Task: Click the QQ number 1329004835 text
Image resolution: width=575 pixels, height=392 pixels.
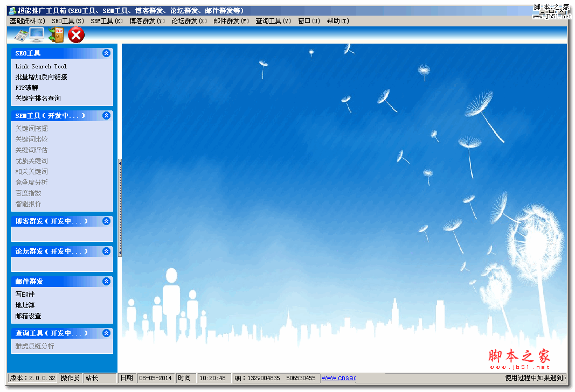Action: click(264, 377)
